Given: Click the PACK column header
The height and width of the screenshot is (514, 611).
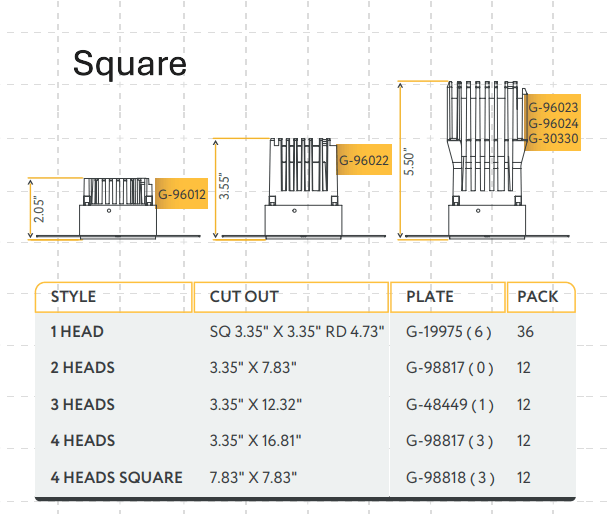Looking at the screenshot, I should pos(539,297).
